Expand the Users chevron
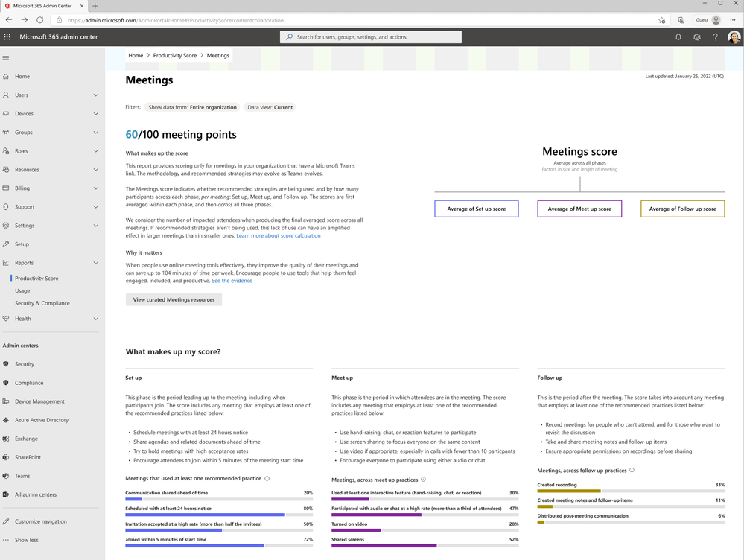 pos(96,95)
